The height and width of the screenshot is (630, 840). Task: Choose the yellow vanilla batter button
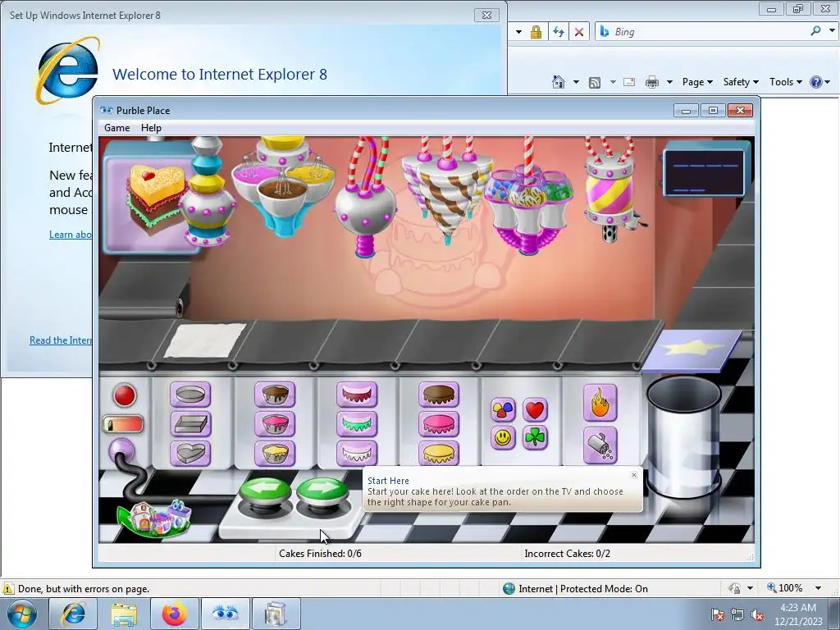(x=275, y=453)
